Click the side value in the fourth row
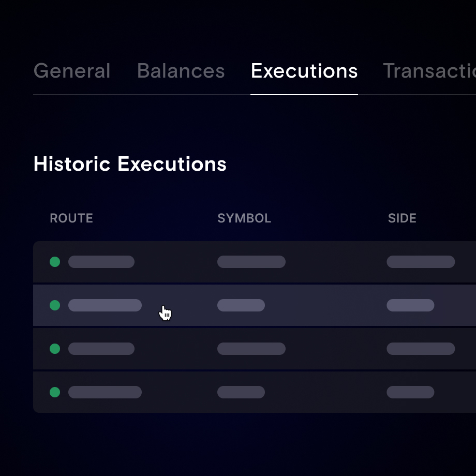The width and height of the screenshot is (476, 476). pos(410,392)
